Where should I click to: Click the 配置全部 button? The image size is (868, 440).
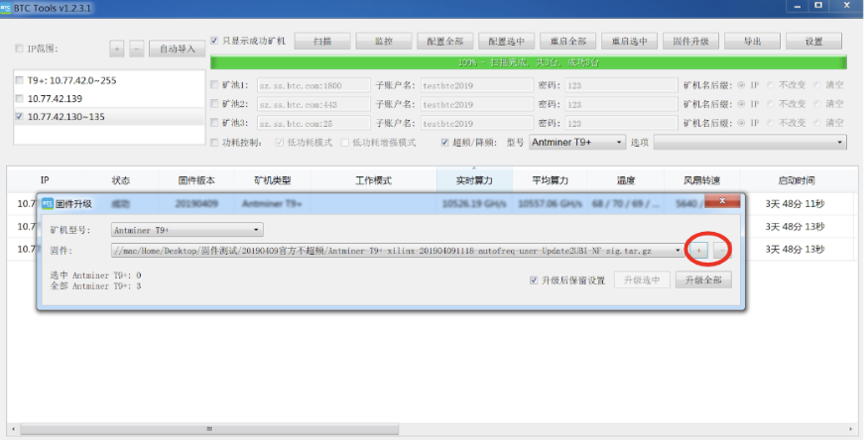coord(445,42)
